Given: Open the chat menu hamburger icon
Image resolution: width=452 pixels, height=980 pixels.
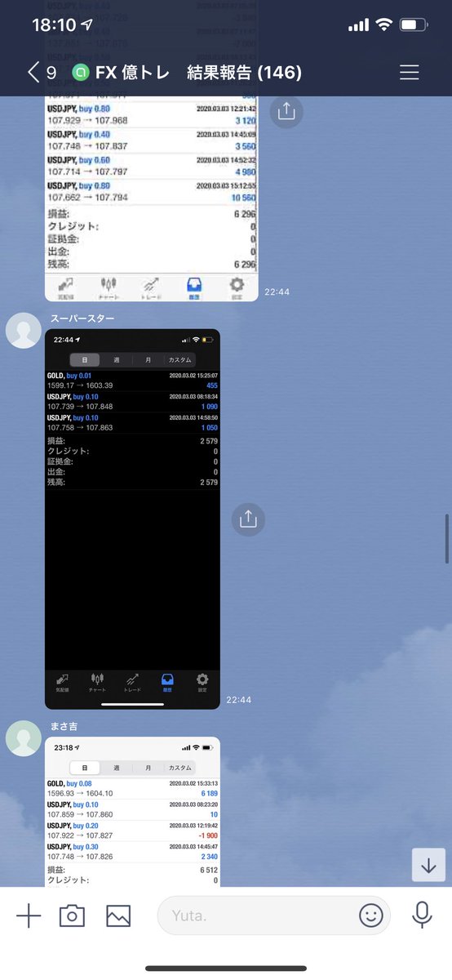Looking at the screenshot, I should click(x=409, y=73).
